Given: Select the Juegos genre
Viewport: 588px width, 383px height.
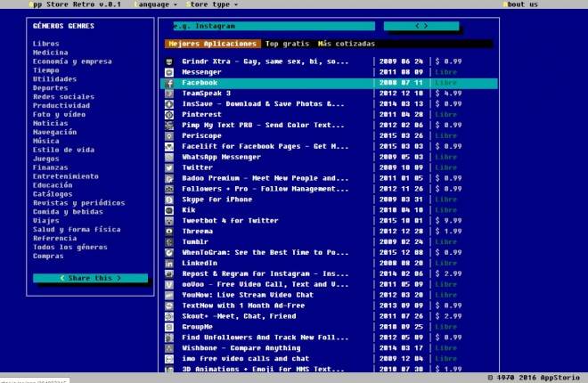Looking at the screenshot, I should pos(45,159).
